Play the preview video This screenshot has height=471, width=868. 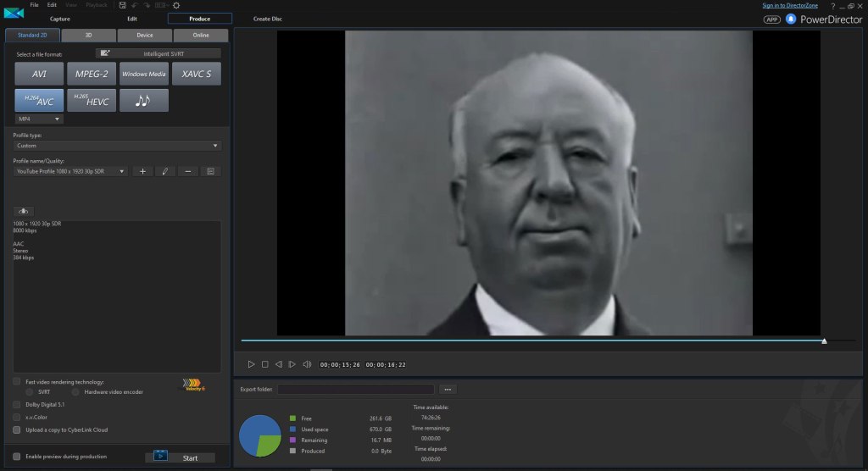(x=251, y=364)
